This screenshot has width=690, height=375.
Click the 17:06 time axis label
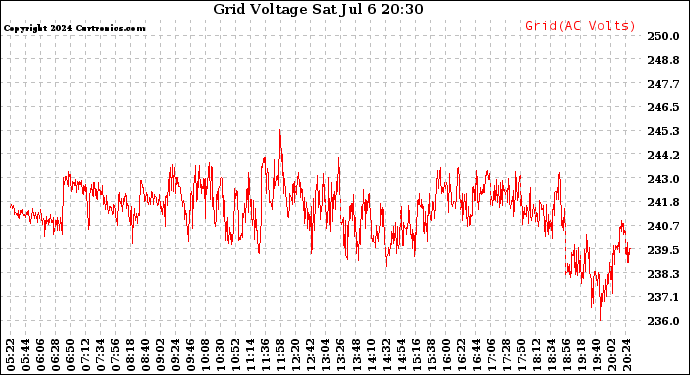(x=491, y=355)
